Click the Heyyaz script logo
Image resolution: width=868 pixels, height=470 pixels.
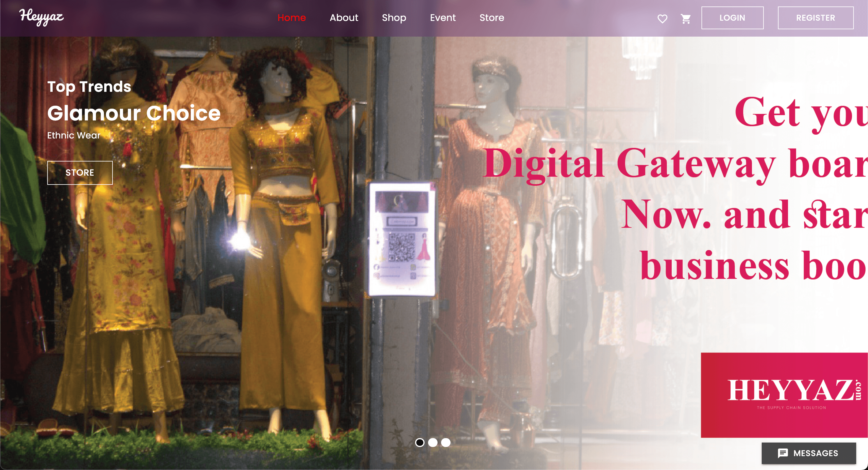pyautogui.click(x=41, y=17)
